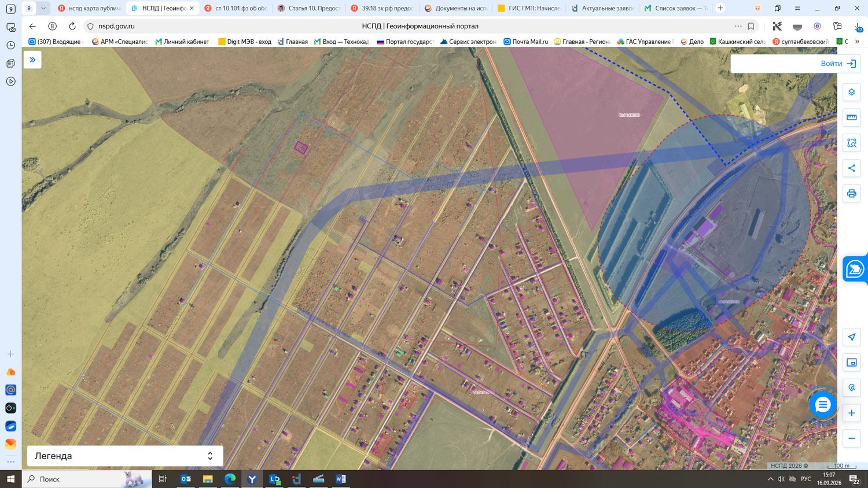Open the 'Почта Mail.ru' bookmark
Screen dimensions: 868x488
pos(525,42)
